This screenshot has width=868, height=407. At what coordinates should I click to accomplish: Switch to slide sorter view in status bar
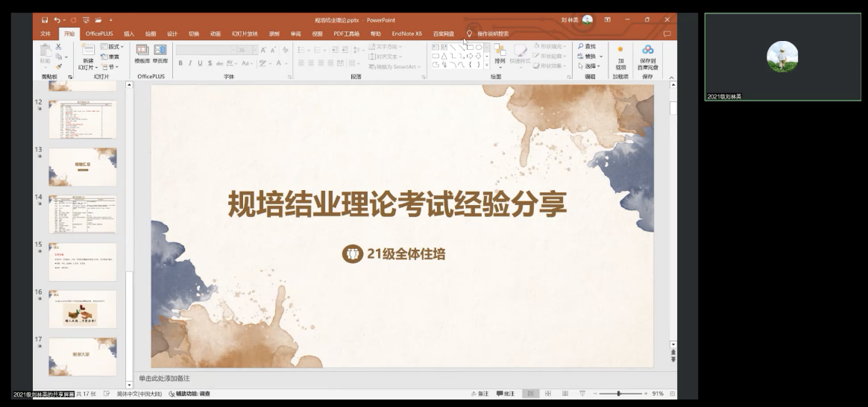(547, 394)
